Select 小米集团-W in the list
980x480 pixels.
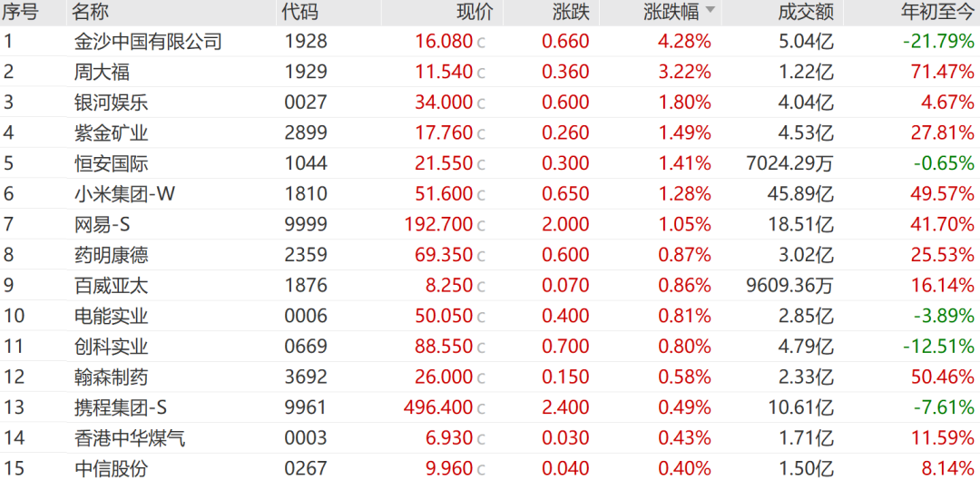(124, 194)
